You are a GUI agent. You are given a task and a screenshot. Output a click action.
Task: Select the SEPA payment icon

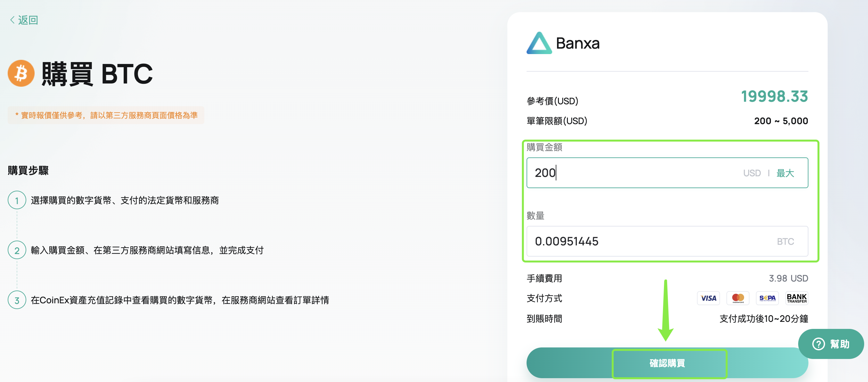click(767, 298)
